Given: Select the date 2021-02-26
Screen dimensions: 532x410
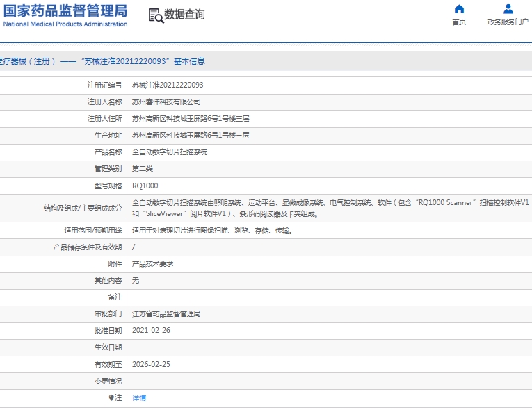Looking at the screenshot, I should click(151, 331).
